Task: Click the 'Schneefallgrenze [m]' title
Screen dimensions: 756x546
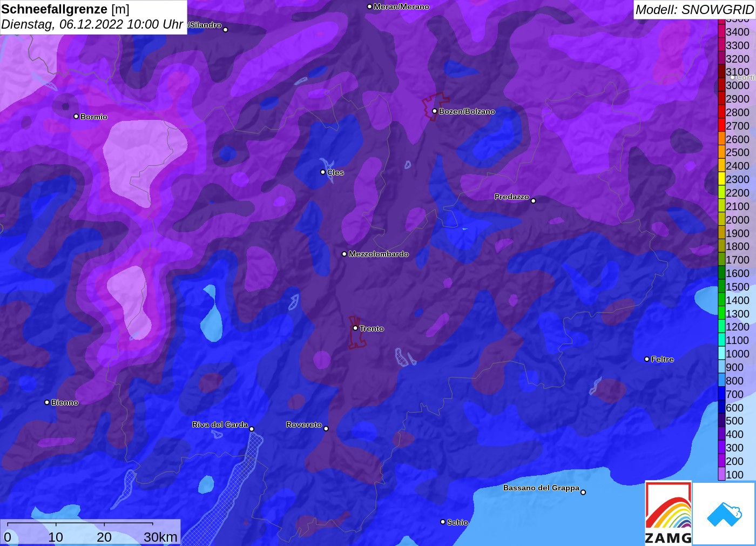Action: pos(65,9)
